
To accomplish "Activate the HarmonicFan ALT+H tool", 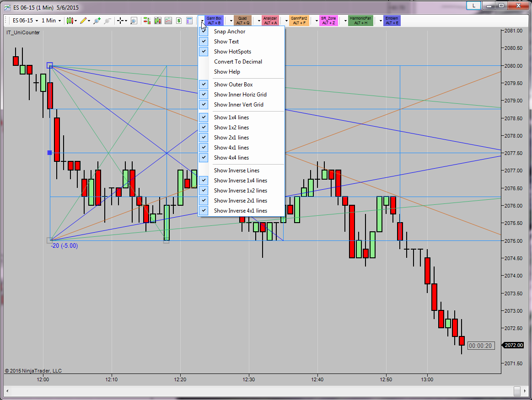I will 360,21.
